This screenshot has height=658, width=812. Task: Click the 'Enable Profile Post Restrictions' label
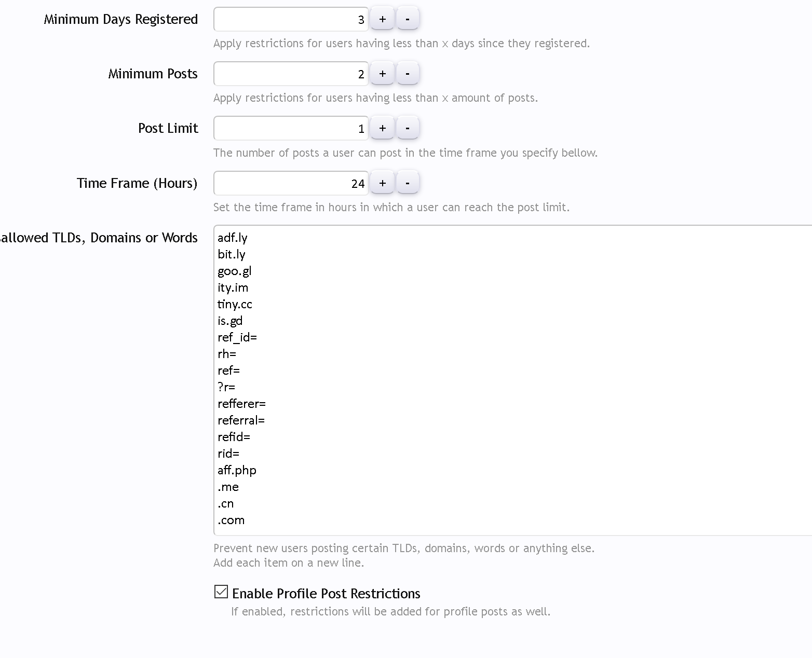[326, 594]
